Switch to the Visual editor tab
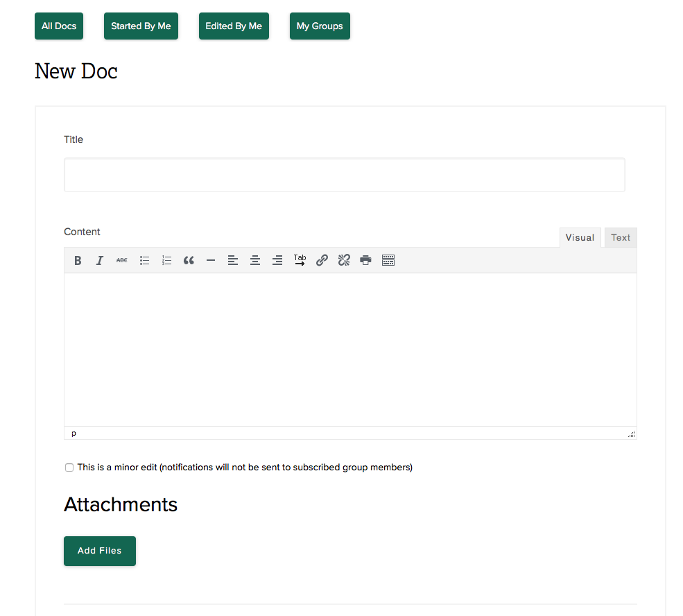 tap(580, 238)
